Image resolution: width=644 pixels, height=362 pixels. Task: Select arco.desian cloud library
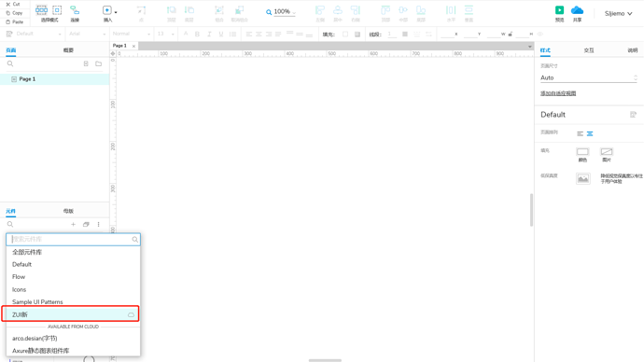pos(73,338)
